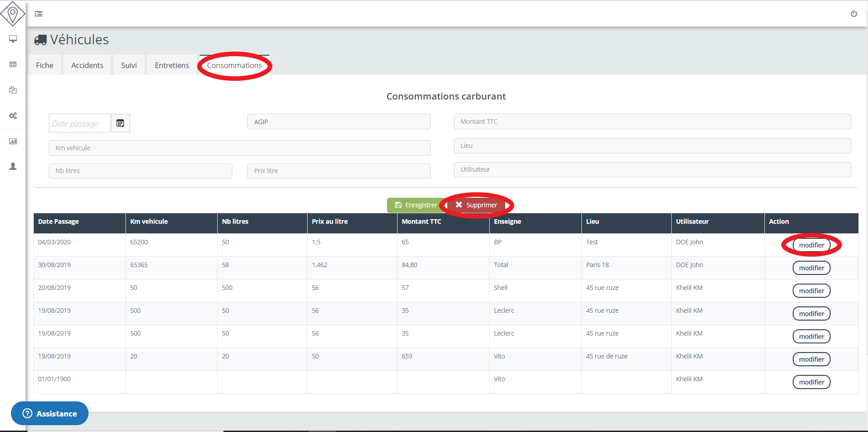Select the Consommations tab
868x432 pixels.
click(x=234, y=65)
